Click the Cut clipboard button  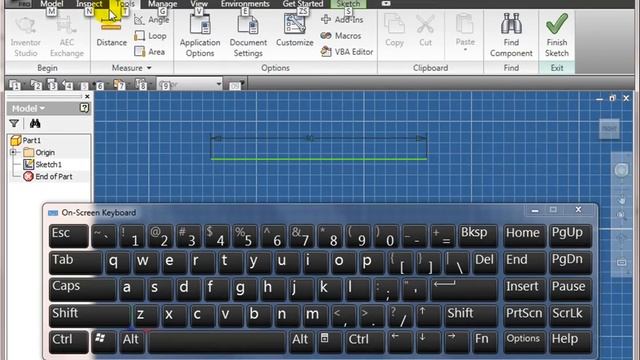[425, 31]
